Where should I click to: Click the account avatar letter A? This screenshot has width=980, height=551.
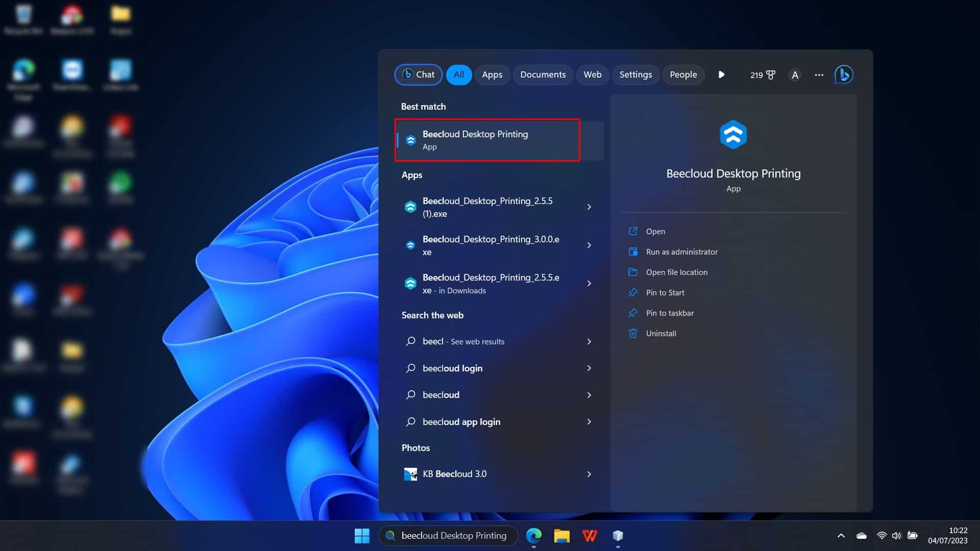(x=795, y=75)
